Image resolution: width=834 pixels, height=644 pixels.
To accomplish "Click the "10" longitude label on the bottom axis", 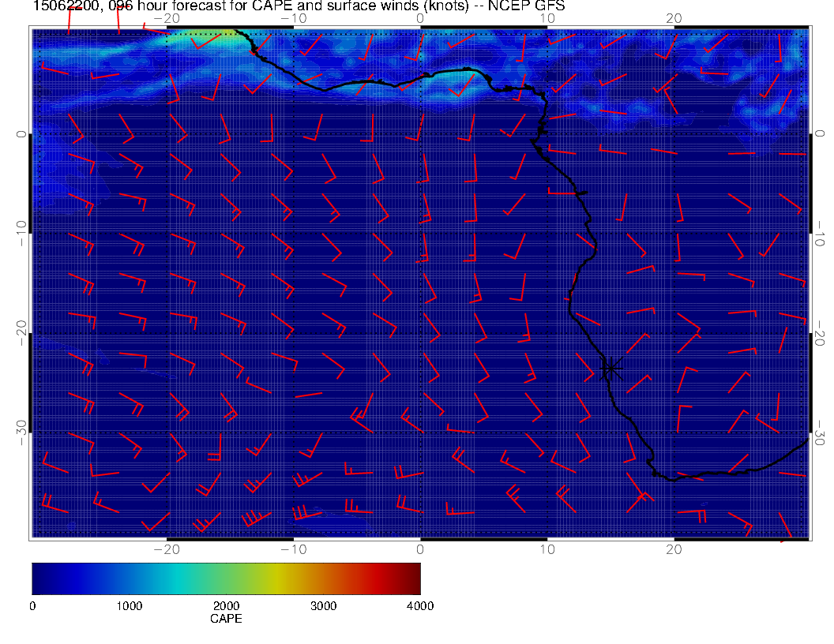I will (x=547, y=549).
